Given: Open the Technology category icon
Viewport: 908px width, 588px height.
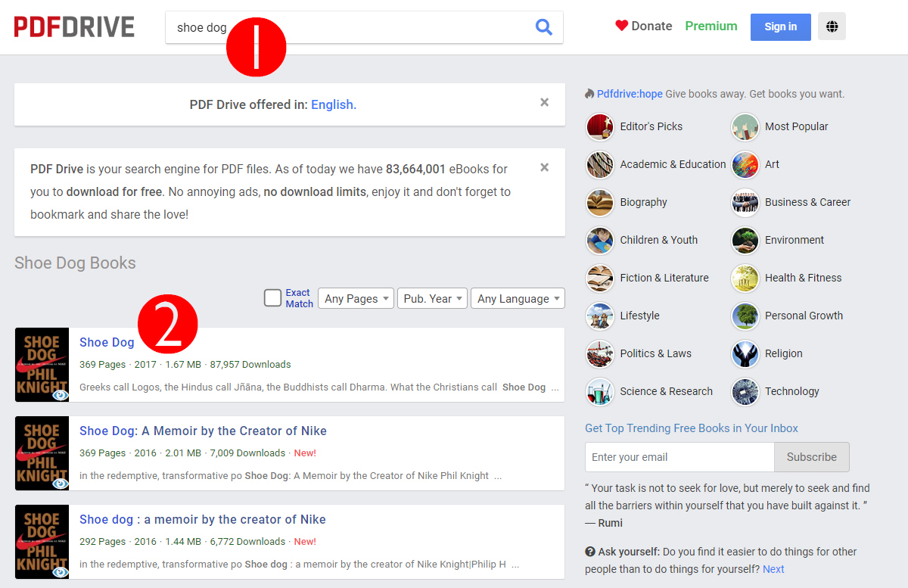Looking at the screenshot, I should point(745,391).
